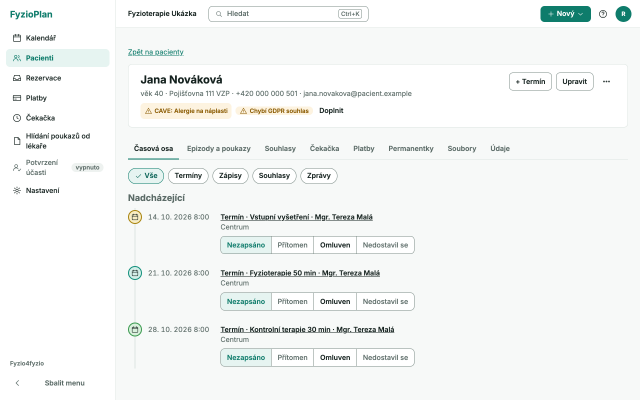Go back via Zpět na pacienty link
The height and width of the screenshot is (400, 640).
[156, 52]
